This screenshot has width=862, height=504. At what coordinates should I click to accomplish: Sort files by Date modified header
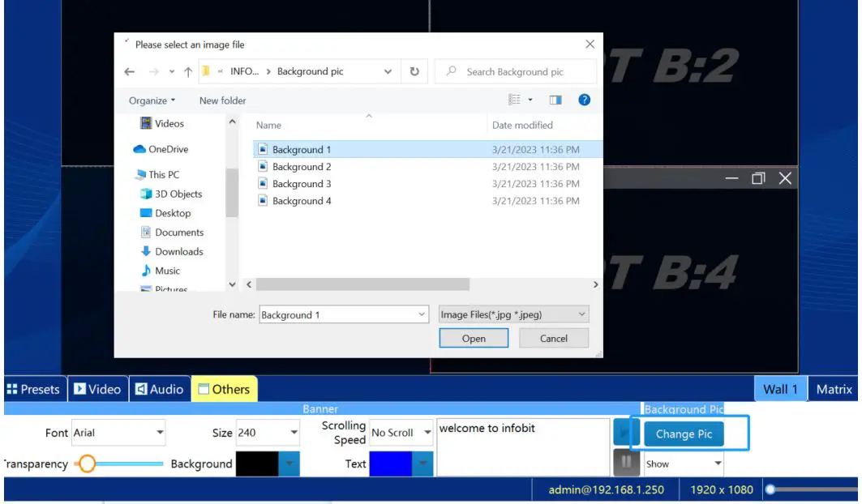coord(522,126)
